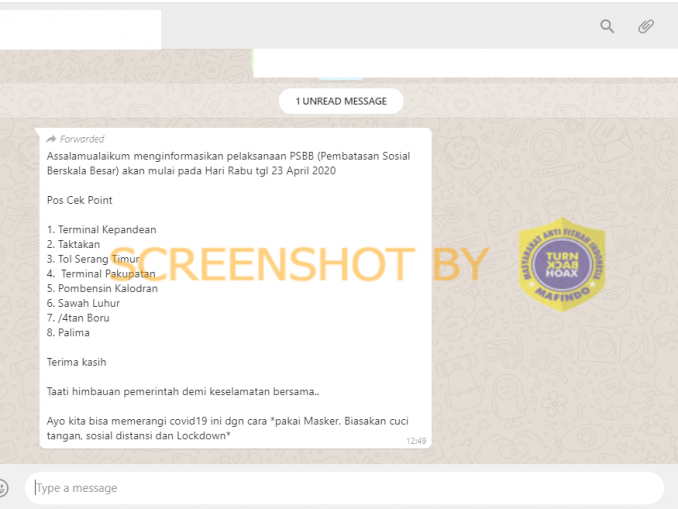678x509 pixels.
Task: Click the message timestamp 12:49
Action: point(416,441)
